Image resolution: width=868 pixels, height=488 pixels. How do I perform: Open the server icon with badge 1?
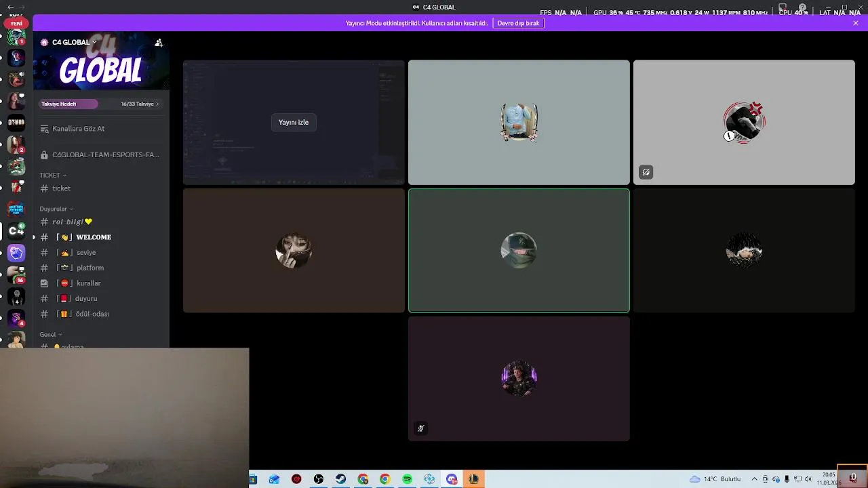[x=16, y=37]
